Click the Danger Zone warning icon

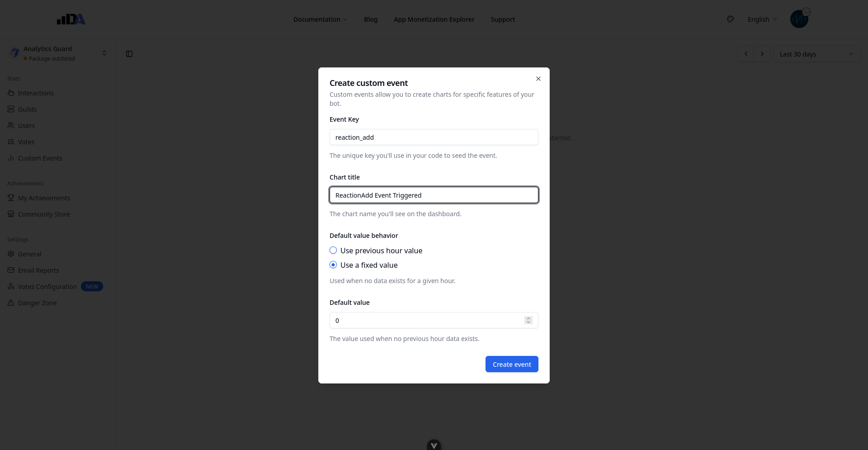coord(11,303)
